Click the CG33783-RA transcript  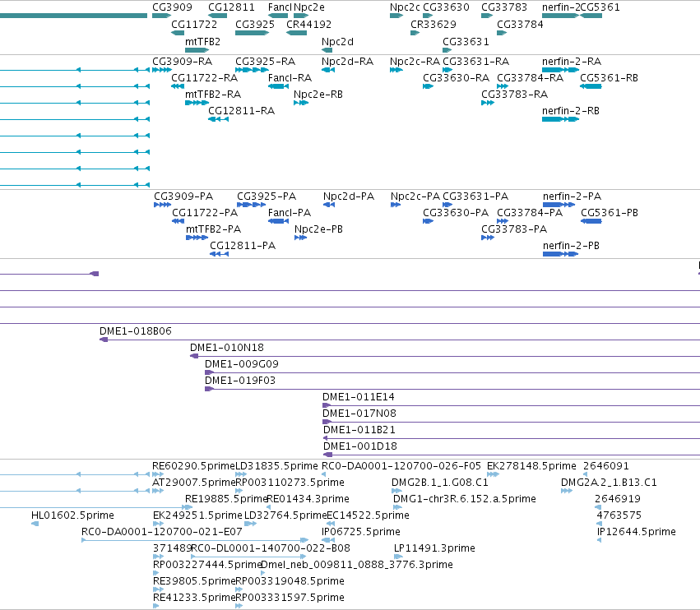(x=488, y=103)
